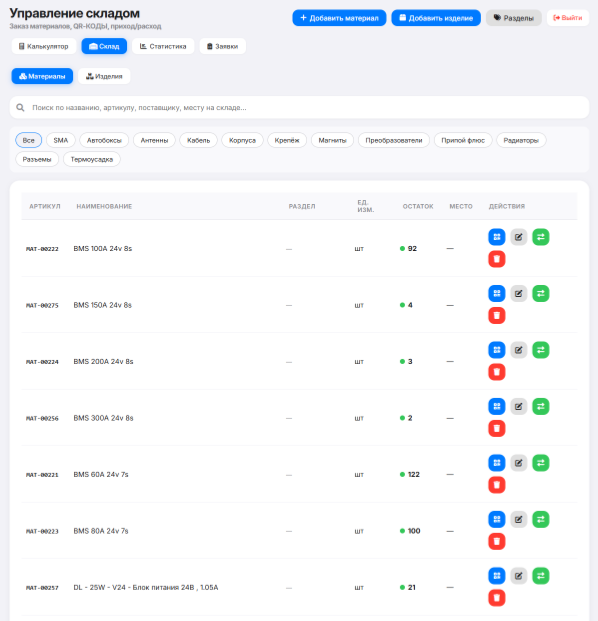Viewport: 598px width, 621px height.
Task: Switch to the Статистика tab
Action: (163, 46)
